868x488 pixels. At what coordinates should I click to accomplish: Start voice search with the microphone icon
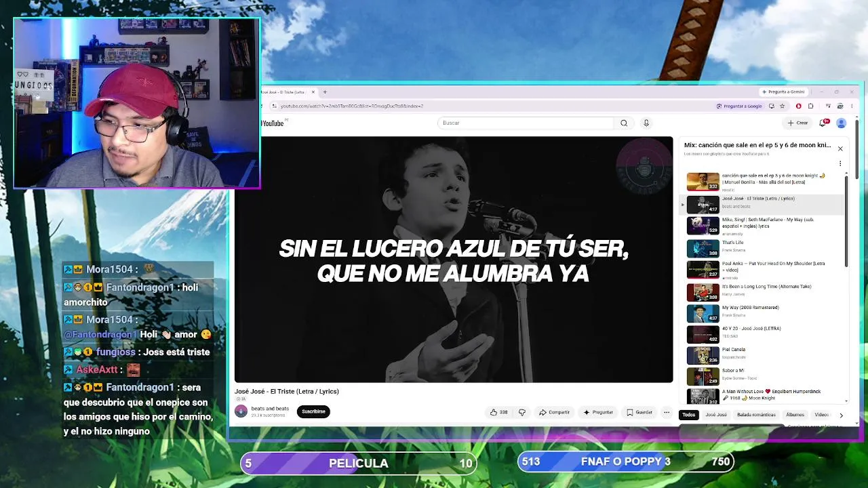(646, 123)
